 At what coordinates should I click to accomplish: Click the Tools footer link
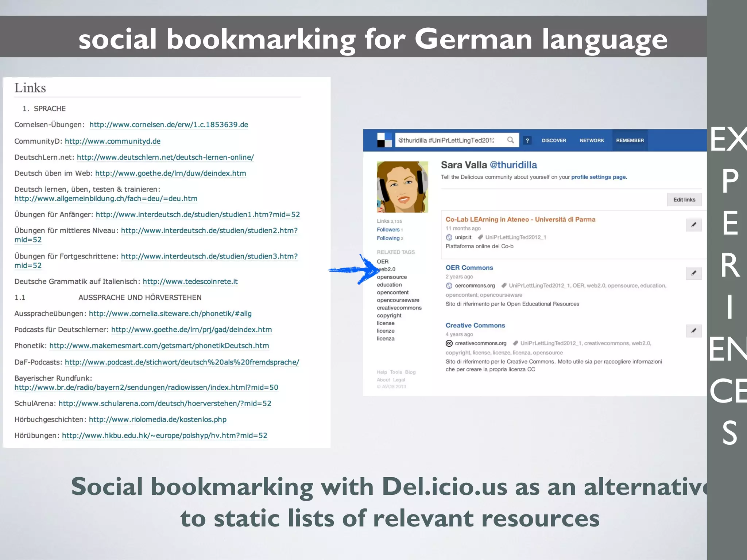[x=396, y=372]
